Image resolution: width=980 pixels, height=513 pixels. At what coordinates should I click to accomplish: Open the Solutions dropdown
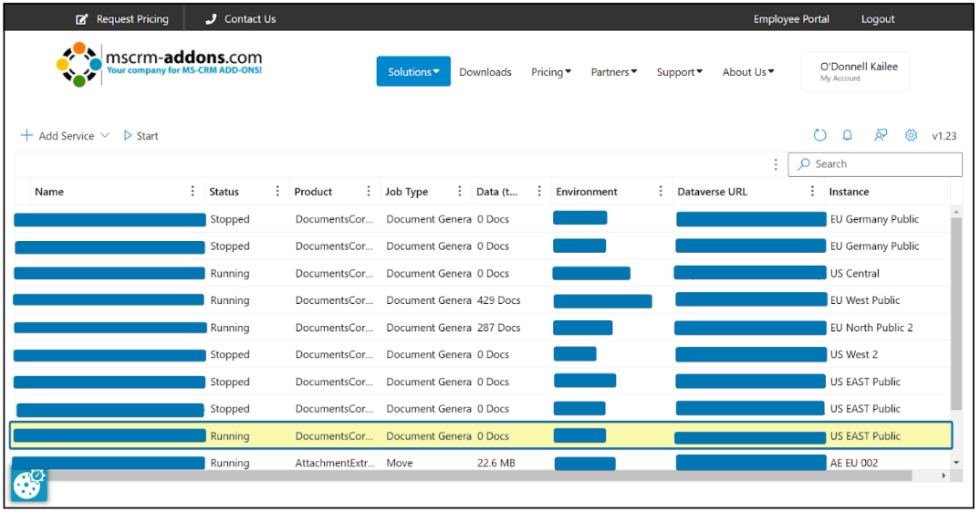413,71
